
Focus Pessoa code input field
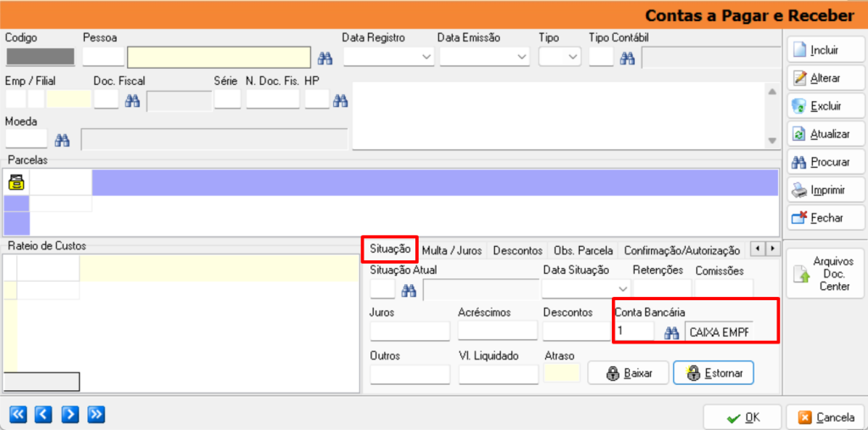(x=103, y=57)
